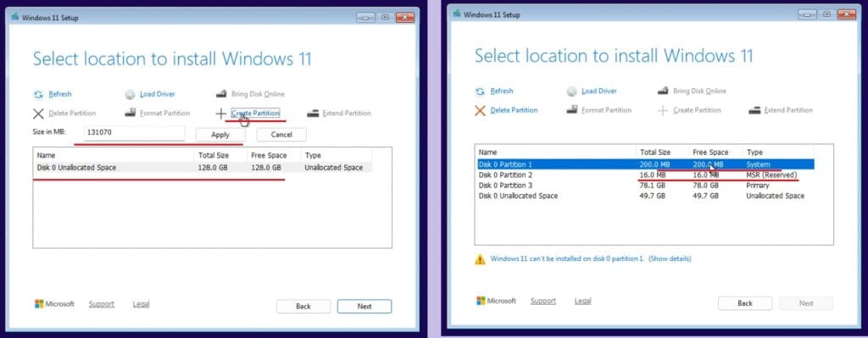Image resolution: width=868 pixels, height=338 pixels.
Task: Select Disk 0 Partition 1 row
Action: click(645, 164)
